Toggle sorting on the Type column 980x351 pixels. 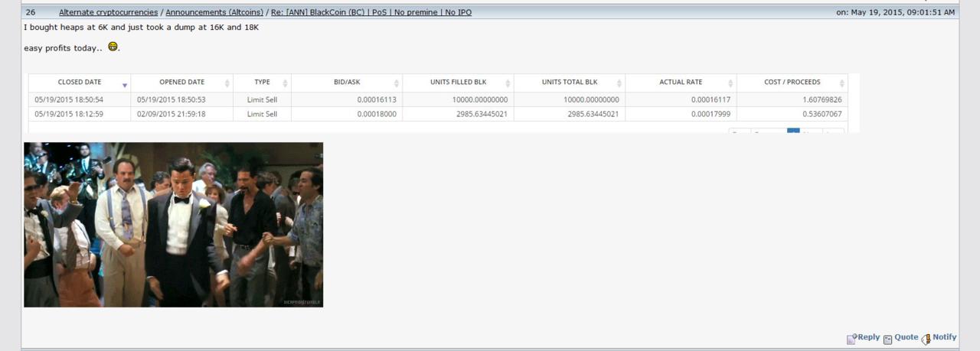click(286, 83)
